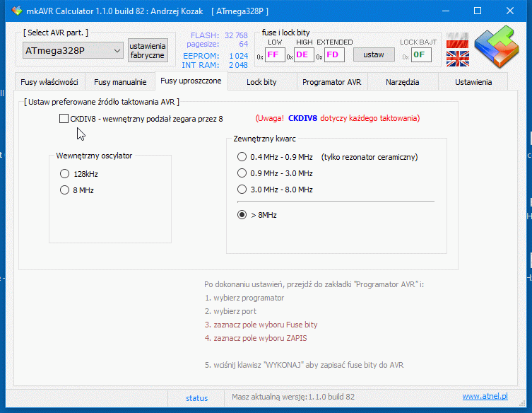The width and height of the screenshot is (532, 413).
Task: Open the www.atnel.pl link
Action: (485, 397)
